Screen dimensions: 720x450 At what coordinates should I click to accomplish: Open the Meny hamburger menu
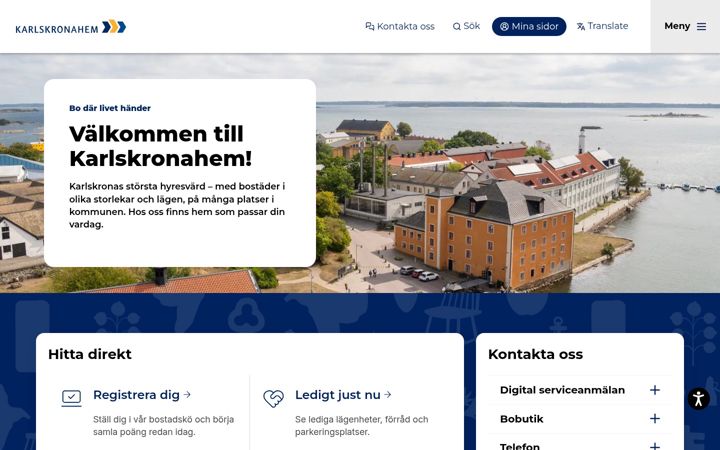point(685,26)
